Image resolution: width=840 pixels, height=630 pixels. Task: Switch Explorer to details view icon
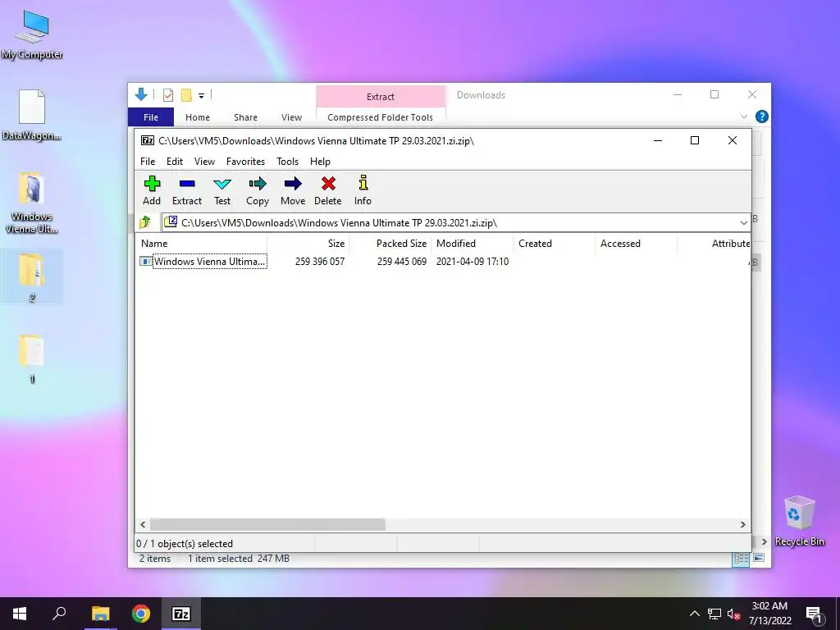pos(741,558)
